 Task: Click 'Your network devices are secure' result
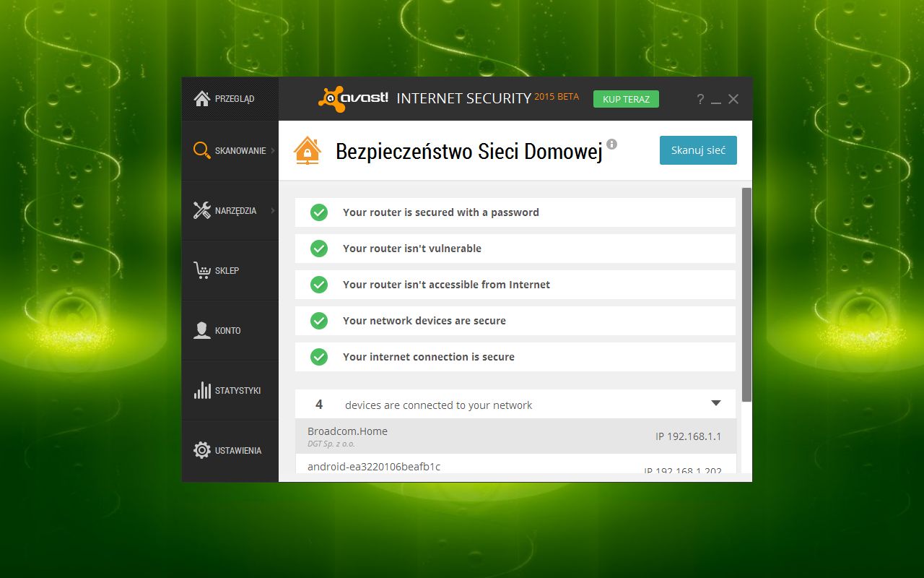click(424, 321)
